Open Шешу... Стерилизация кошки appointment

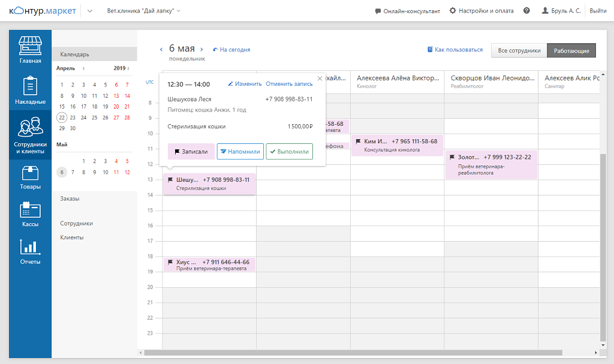click(x=209, y=183)
